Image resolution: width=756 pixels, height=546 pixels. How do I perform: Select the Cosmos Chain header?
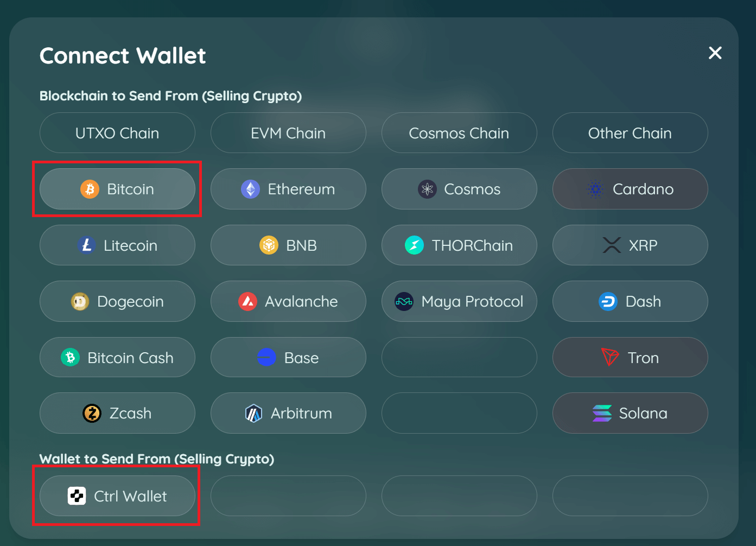tap(459, 133)
